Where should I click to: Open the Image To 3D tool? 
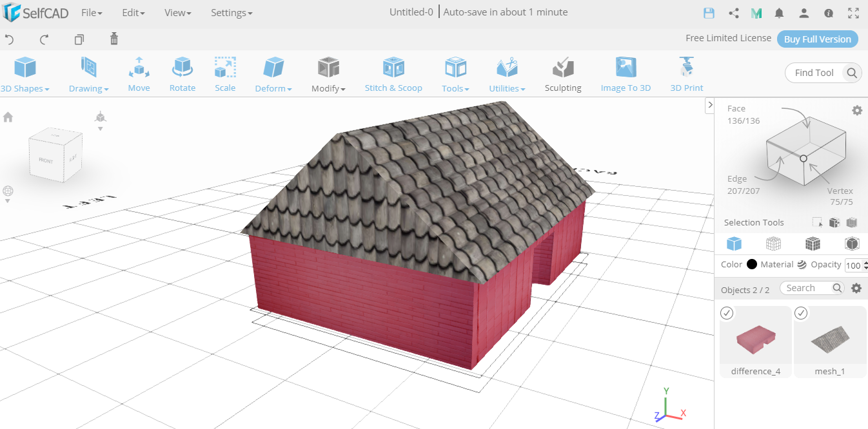click(x=626, y=75)
